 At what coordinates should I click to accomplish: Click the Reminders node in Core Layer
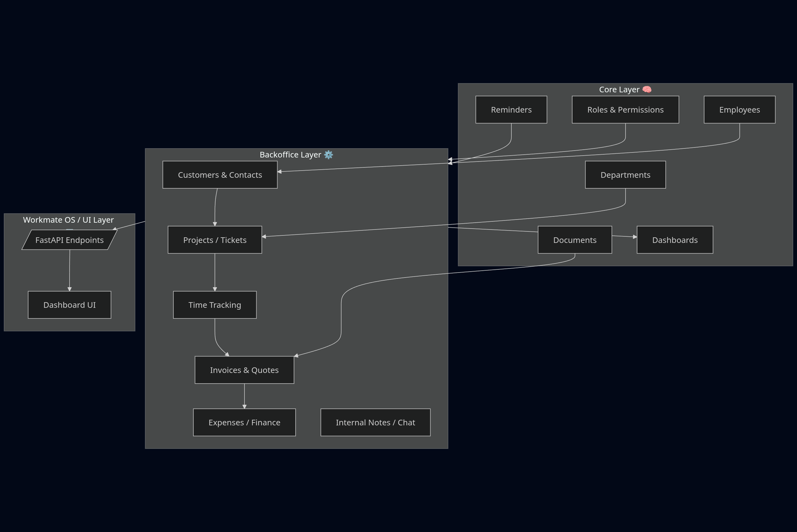pos(511,109)
